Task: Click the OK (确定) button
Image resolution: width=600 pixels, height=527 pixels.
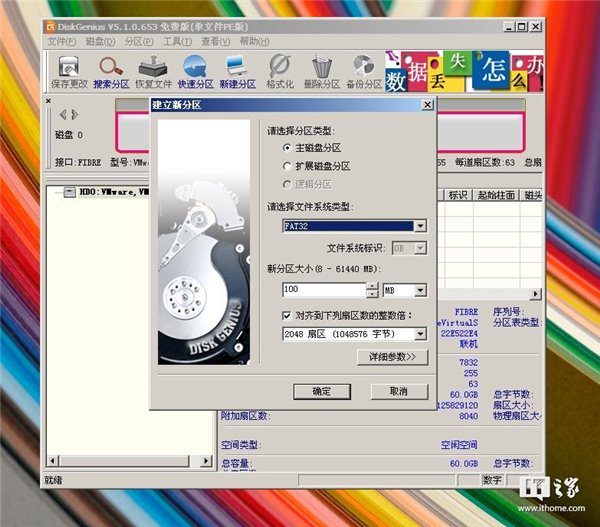Action: pyautogui.click(x=322, y=392)
